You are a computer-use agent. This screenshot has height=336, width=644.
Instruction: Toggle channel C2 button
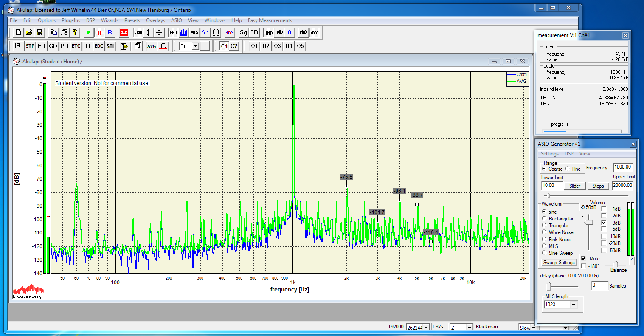(234, 46)
